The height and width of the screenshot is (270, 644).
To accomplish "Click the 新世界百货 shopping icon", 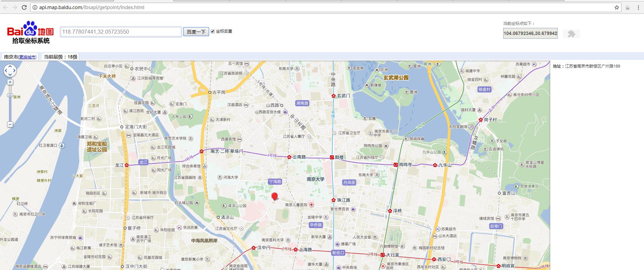I will 353,209.
